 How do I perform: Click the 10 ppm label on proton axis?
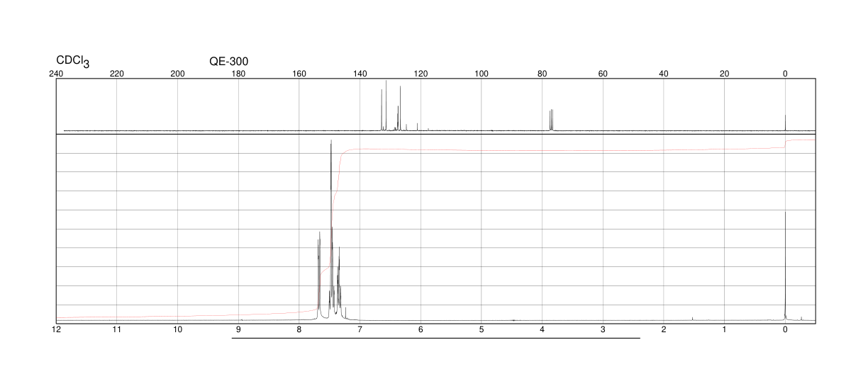point(178,329)
